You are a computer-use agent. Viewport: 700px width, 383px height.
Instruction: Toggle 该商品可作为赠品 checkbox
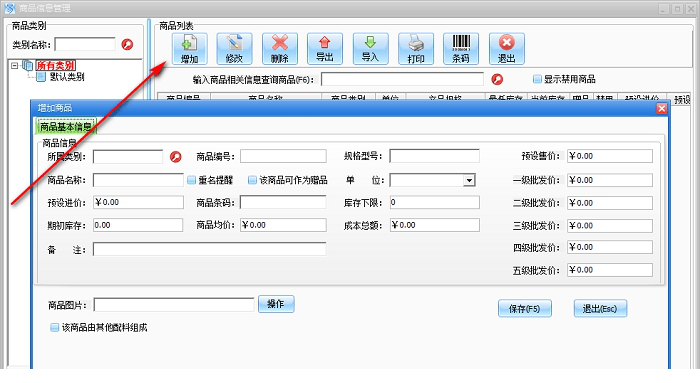click(252, 180)
